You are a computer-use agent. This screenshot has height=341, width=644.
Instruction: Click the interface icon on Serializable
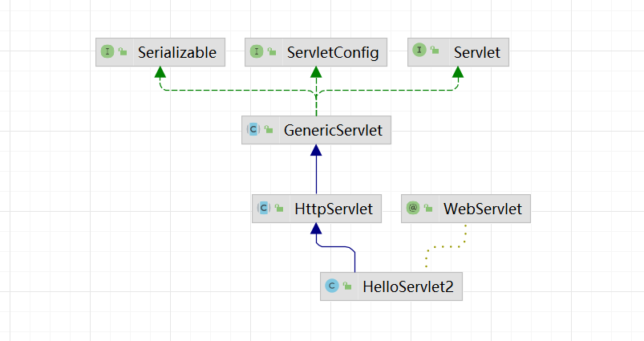point(107,51)
